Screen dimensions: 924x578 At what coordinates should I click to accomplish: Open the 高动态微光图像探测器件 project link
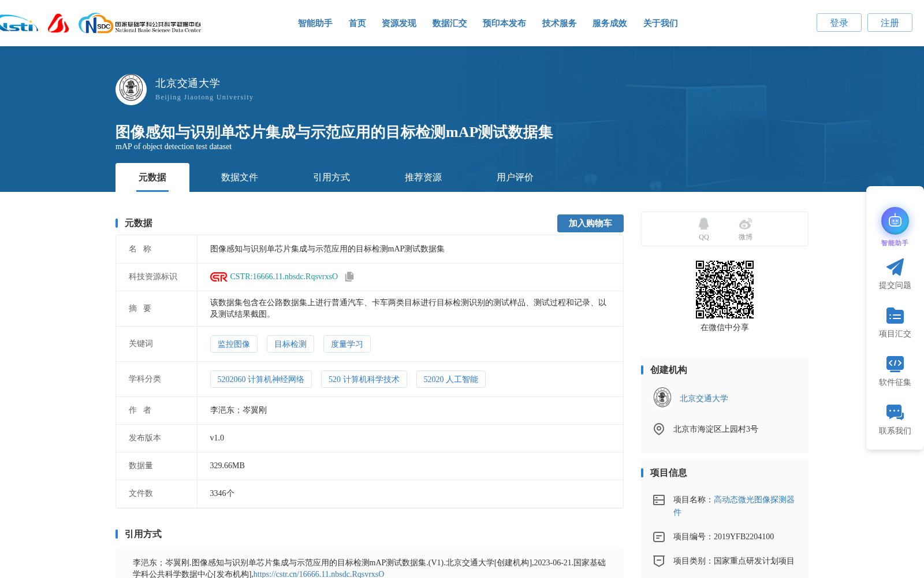734,506
